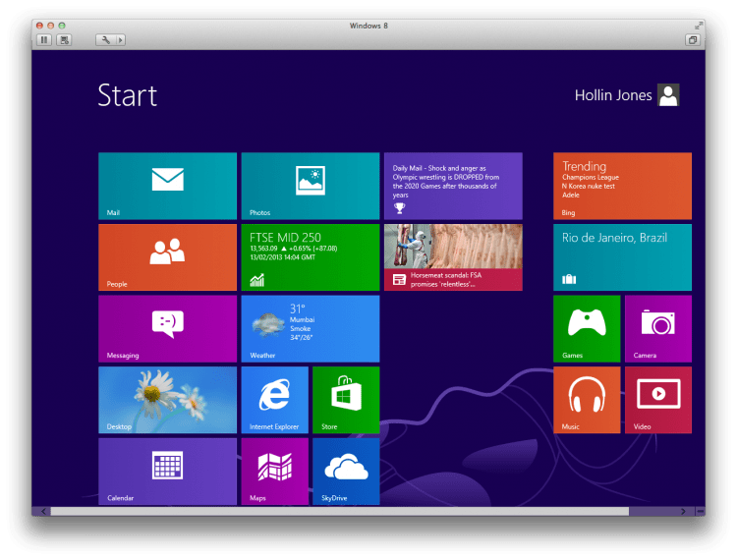This screenshot has height=560, width=737.
Task: Click the 31° temperature reading
Action: pos(297,308)
